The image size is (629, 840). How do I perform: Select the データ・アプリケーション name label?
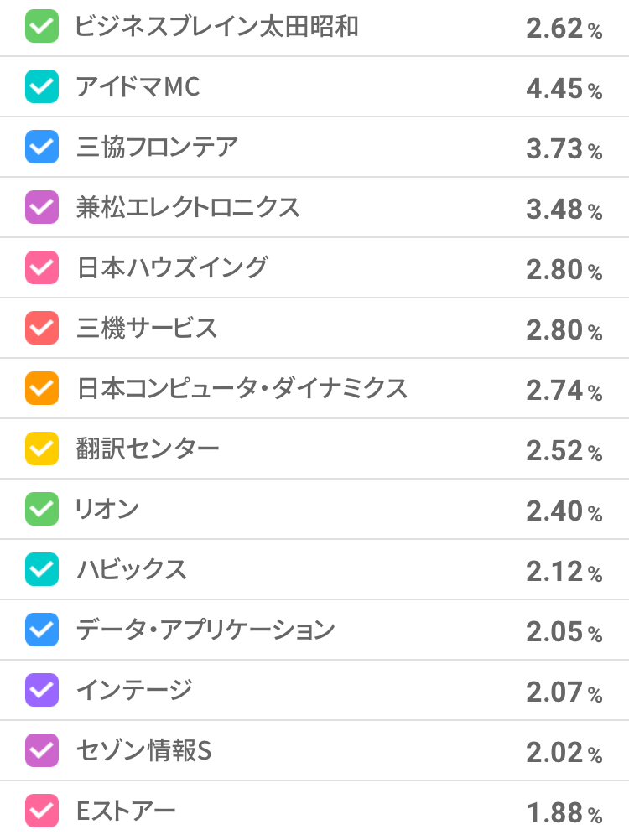click(x=205, y=630)
